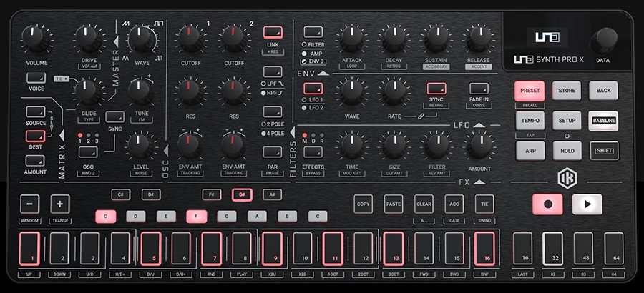Viewport: 644px width, 293px height.
Task: Click the G# keyboard key
Action: [x=242, y=194]
